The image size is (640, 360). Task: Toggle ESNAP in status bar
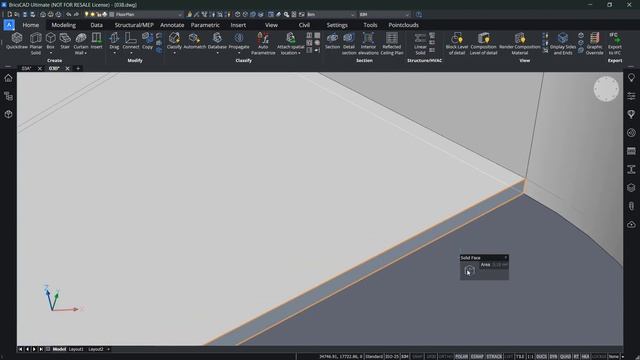[x=477, y=357]
